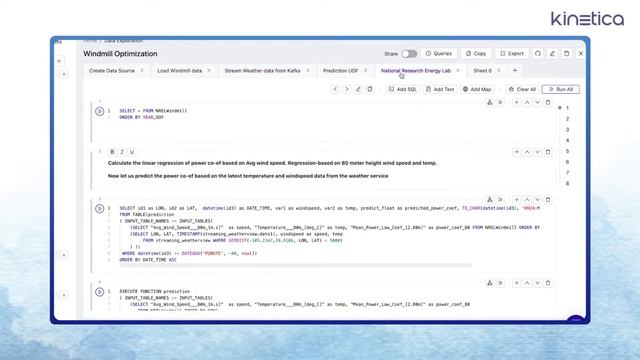Image resolution: width=640 pixels, height=360 pixels.
Task: Go to the previous sheet with the left arrow
Action: tap(336, 89)
